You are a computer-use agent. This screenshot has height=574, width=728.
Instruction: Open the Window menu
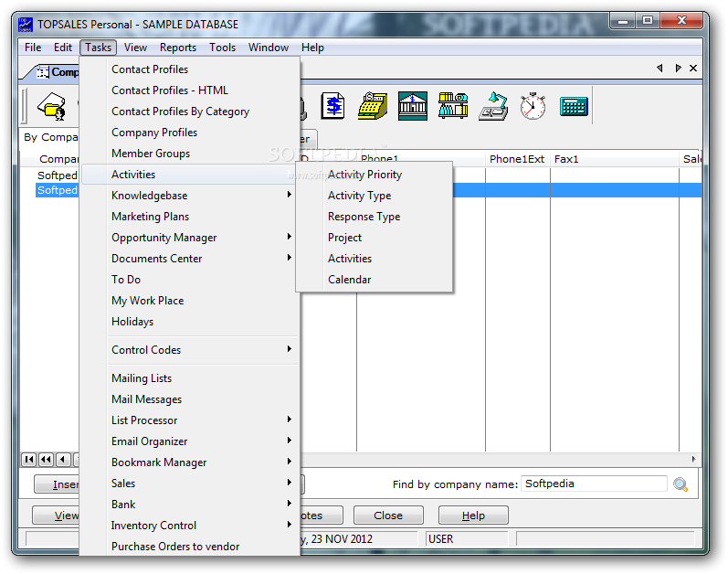269,48
